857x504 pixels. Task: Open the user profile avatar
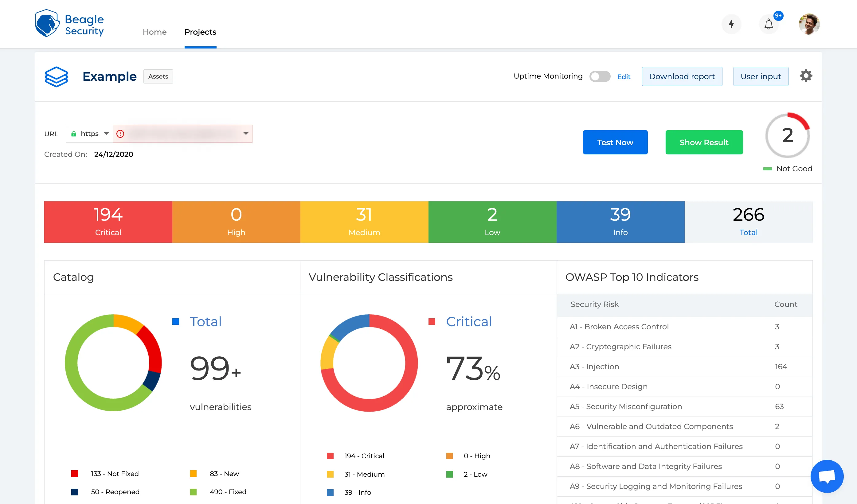tap(809, 24)
